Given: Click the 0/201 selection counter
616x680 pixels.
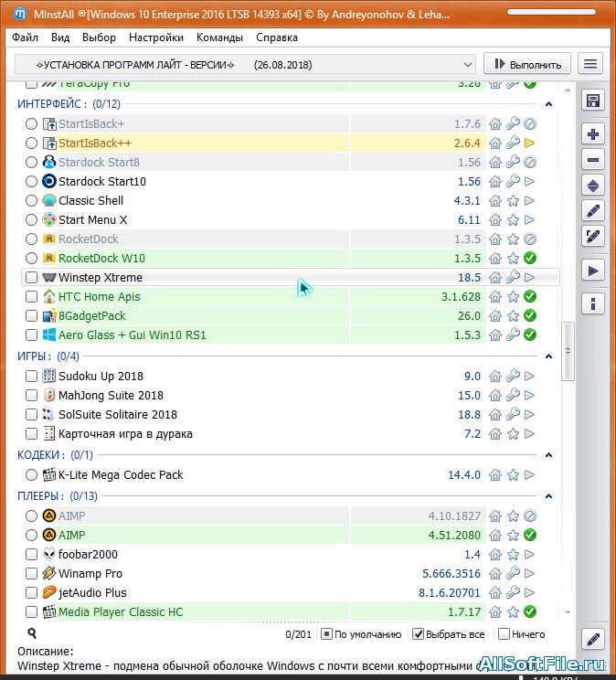Looking at the screenshot, I should 299,634.
